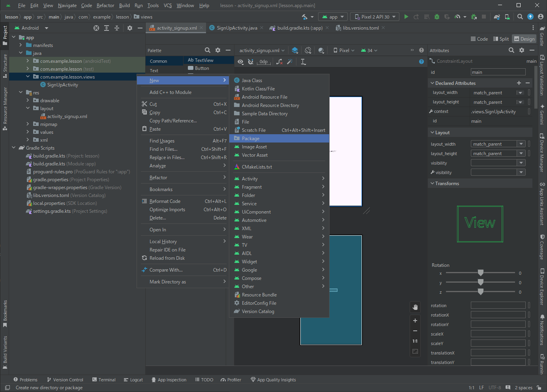This screenshot has height=392, width=547.
Task: Select Common category in the Palette
Action: tap(164, 61)
